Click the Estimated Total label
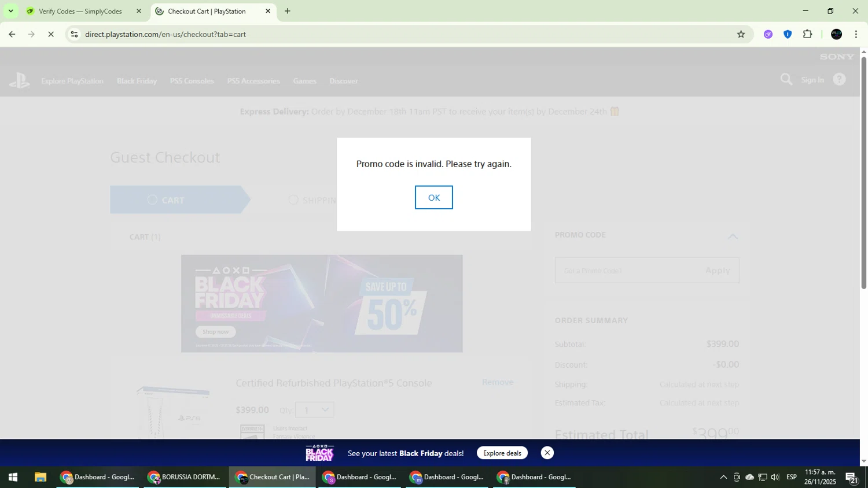 coord(601,434)
